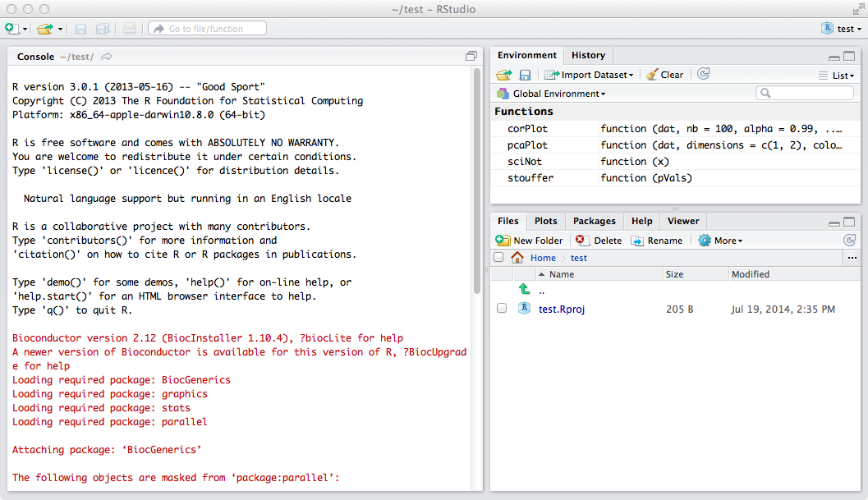Open the New File dropdown arrow
This screenshot has width=868, height=500.
click(25, 30)
